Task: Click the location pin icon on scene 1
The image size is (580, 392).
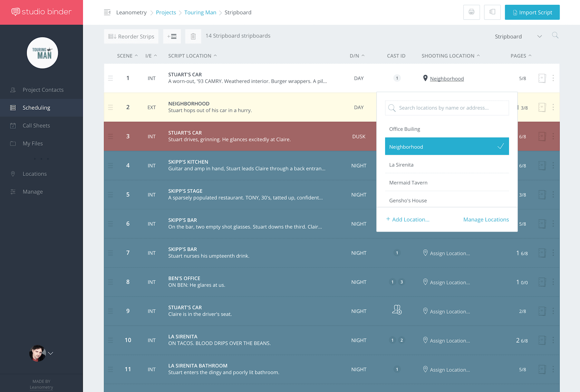Action: [425, 78]
